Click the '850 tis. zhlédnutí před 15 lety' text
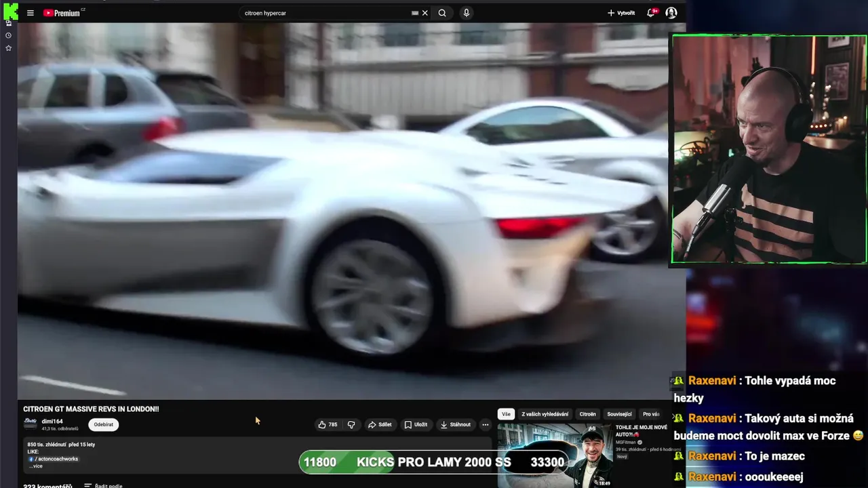 pyautogui.click(x=61, y=445)
